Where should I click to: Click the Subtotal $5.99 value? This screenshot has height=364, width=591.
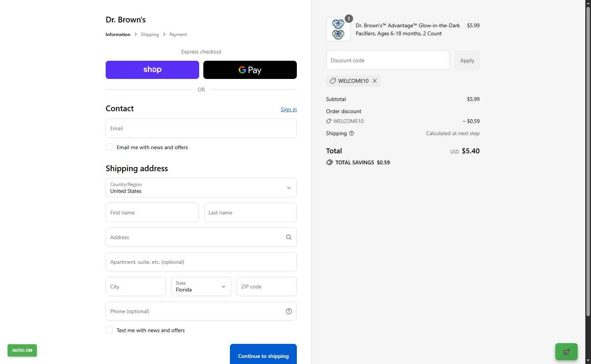coord(473,99)
